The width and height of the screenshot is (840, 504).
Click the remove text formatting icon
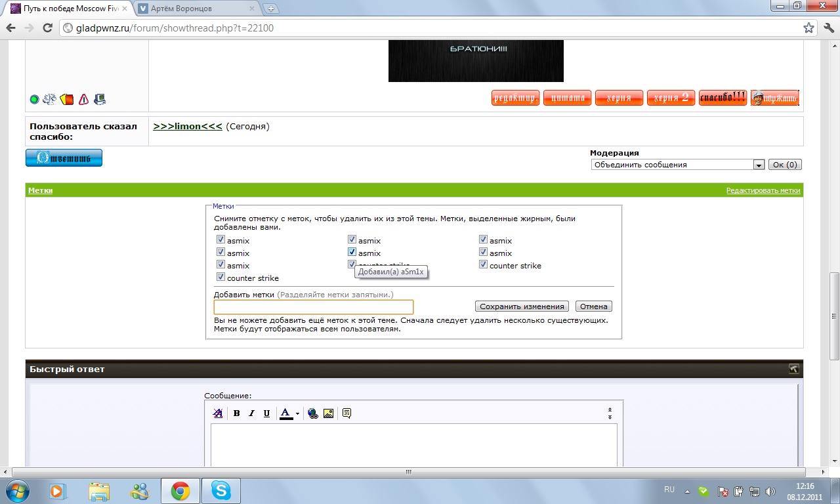[x=218, y=413]
